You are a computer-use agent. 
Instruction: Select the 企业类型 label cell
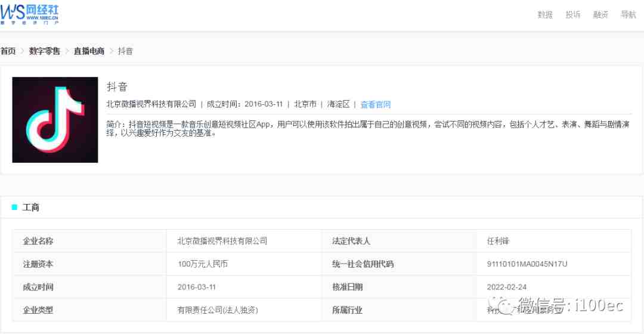89,310
